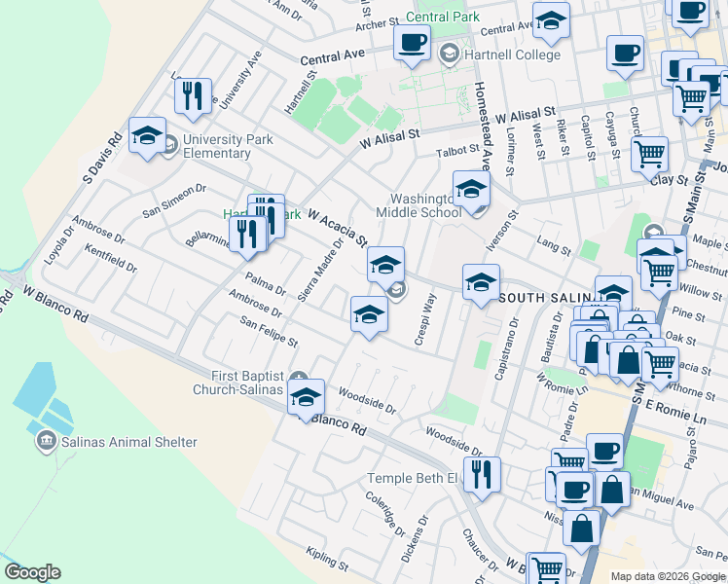This screenshot has width=728, height=584.
Task: Click the Central Park label
Action: pyautogui.click(x=443, y=18)
